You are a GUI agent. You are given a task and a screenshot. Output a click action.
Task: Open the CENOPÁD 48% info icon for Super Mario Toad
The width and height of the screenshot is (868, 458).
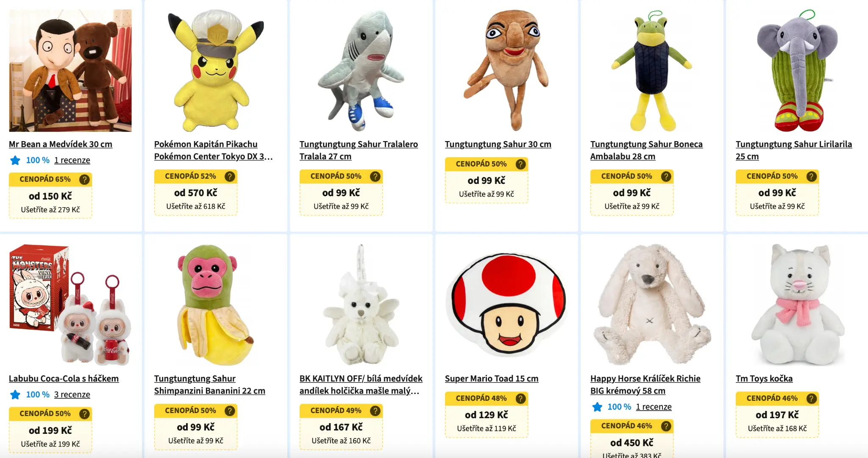pos(520,398)
